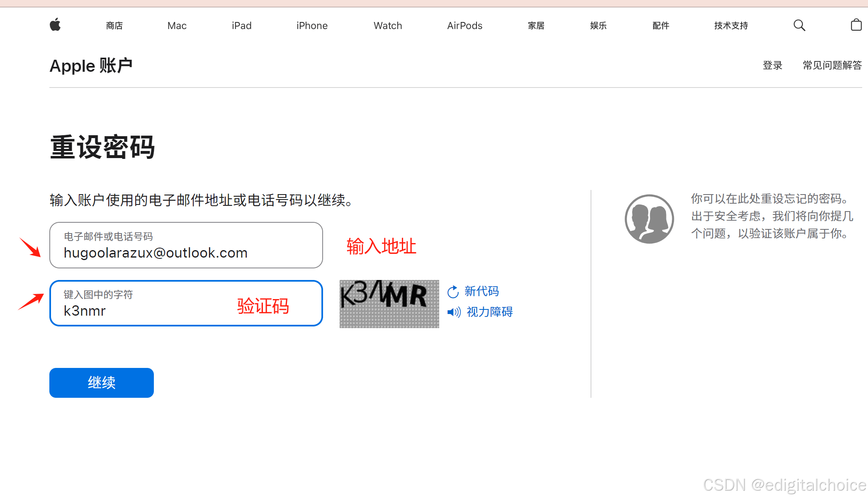Open the shopping bag icon
Viewport: 868px width, 499px height.
[856, 25]
